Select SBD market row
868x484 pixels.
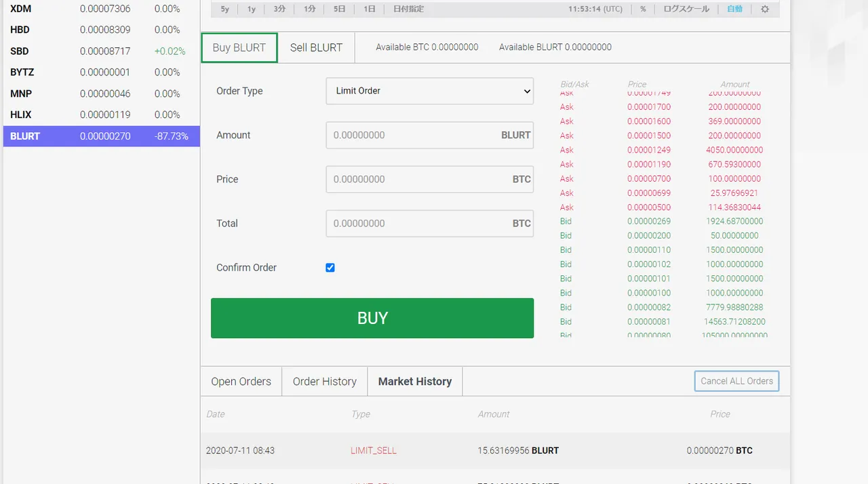(102, 51)
